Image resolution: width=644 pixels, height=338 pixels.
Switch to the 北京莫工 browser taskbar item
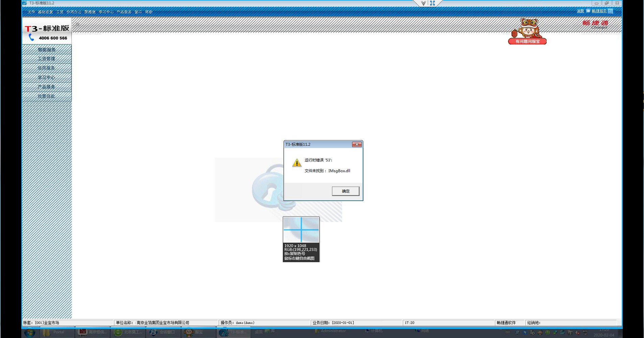pos(128,332)
